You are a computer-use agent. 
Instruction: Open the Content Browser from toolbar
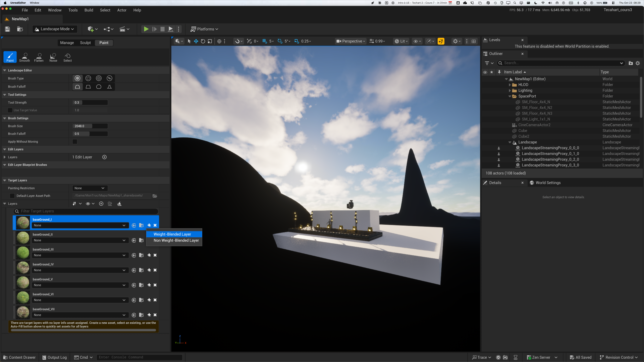(20, 29)
